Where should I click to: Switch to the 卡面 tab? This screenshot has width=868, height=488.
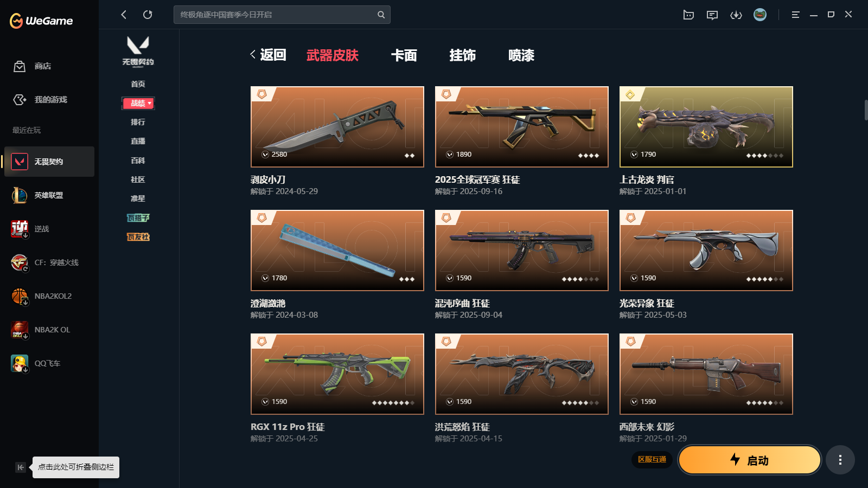pyautogui.click(x=404, y=55)
